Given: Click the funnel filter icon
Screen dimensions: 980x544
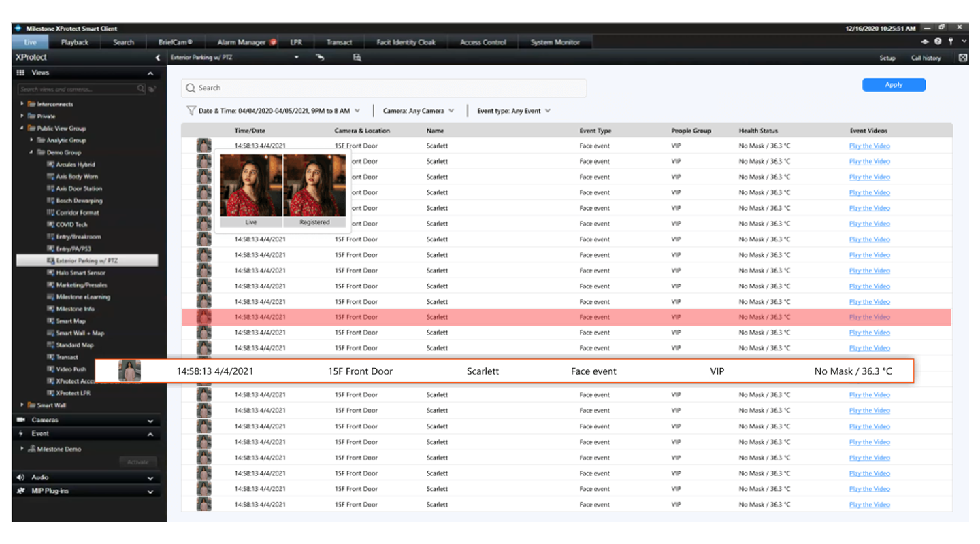Looking at the screenshot, I should coord(191,110).
